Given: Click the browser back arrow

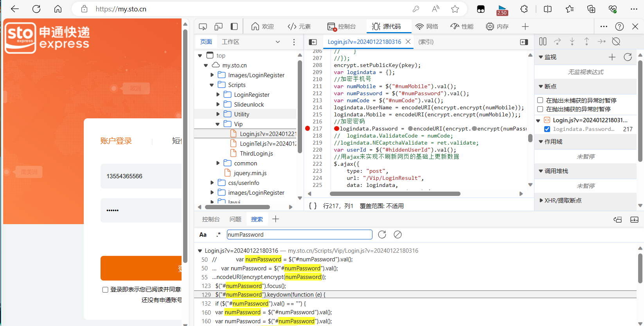Looking at the screenshot, I should (x=15, y=9).
